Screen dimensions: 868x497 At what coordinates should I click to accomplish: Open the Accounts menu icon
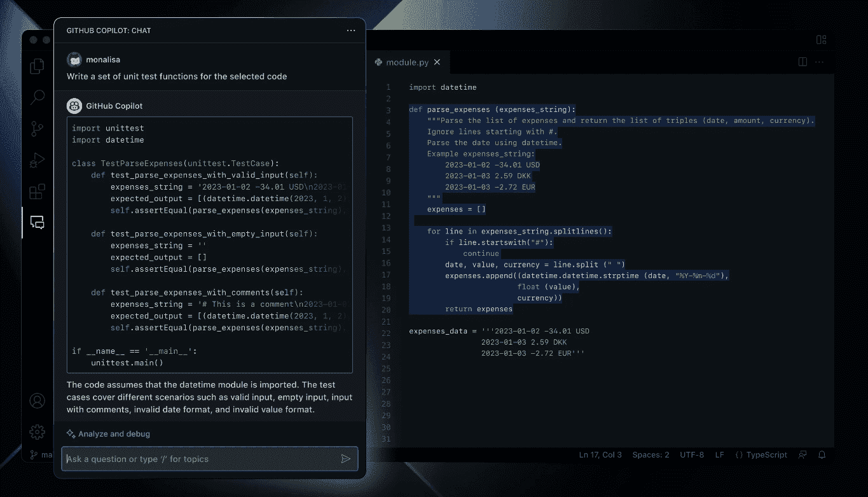coord(38,401)
